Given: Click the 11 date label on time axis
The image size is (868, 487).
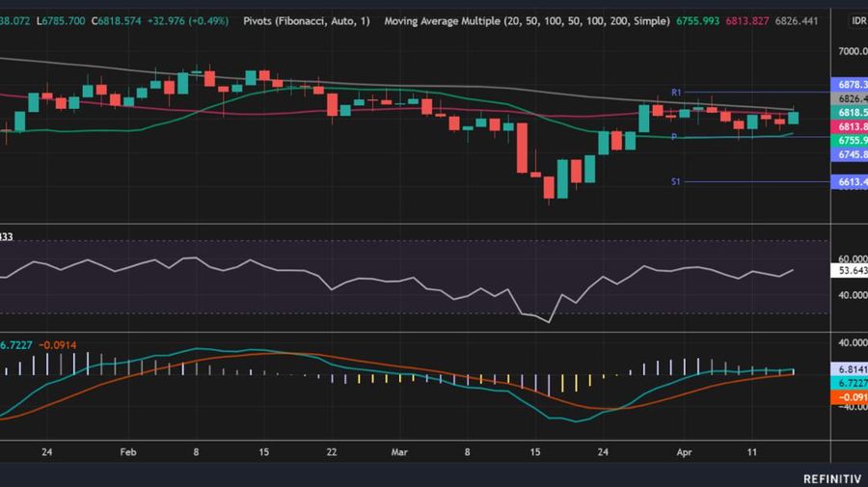Looking at the screenshot, I should (x=751, y=452).
